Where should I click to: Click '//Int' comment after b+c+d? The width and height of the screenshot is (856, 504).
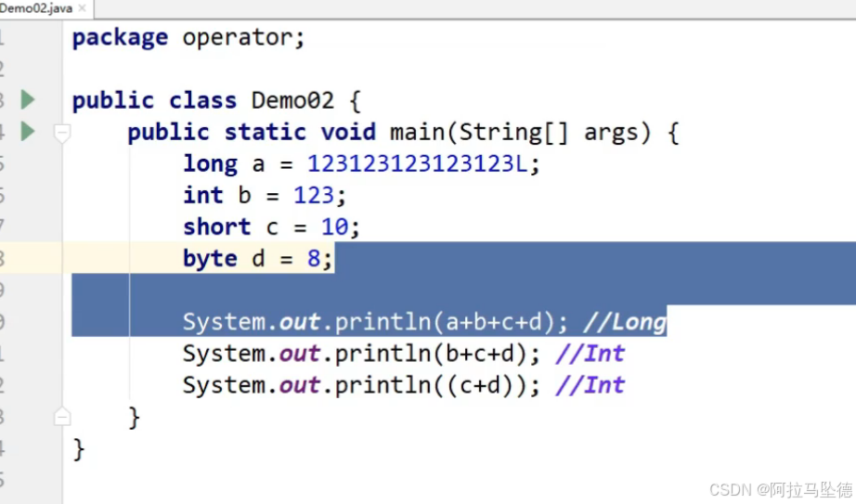pyautogui.click(x=590, y=354)
